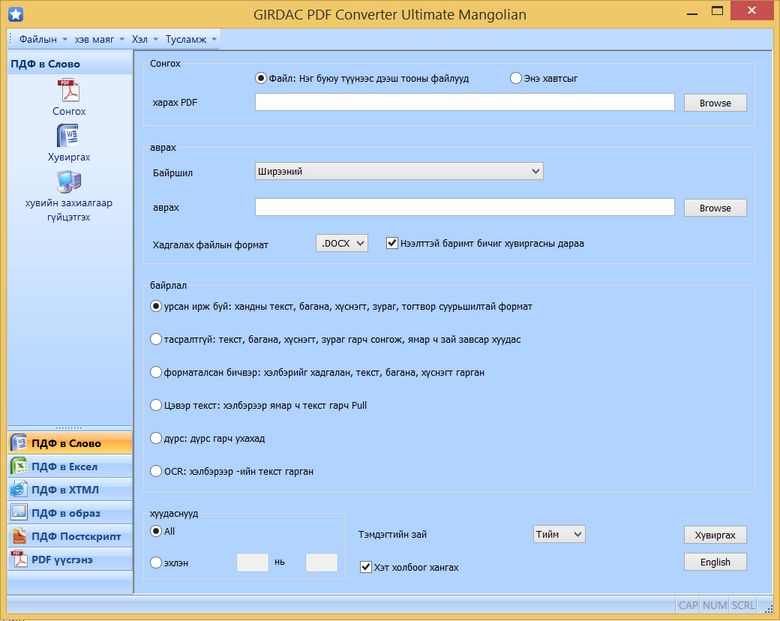Open the Хэл menu
The height and width of the screenshot is (621, 780).
click(x=144, y=39)
